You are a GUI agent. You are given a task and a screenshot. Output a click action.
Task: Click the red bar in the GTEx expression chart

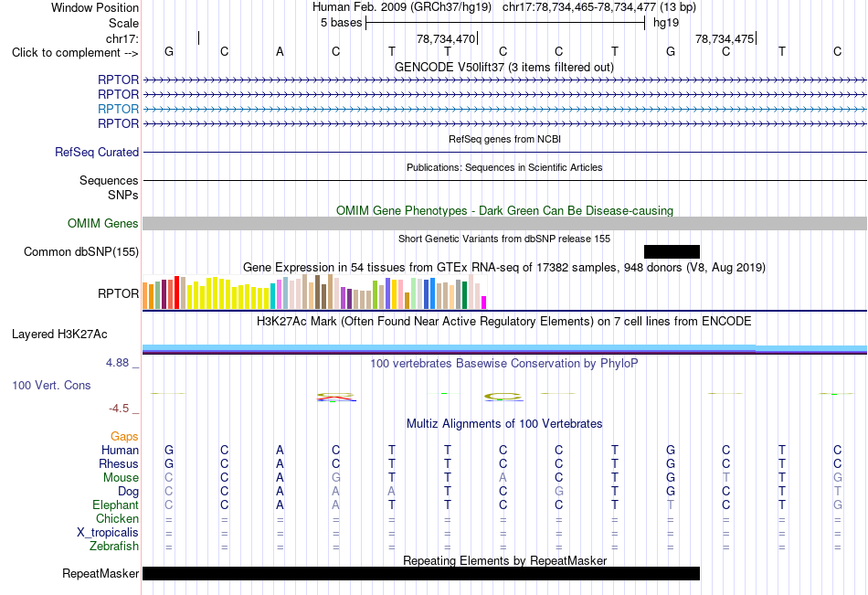[176, 292]
